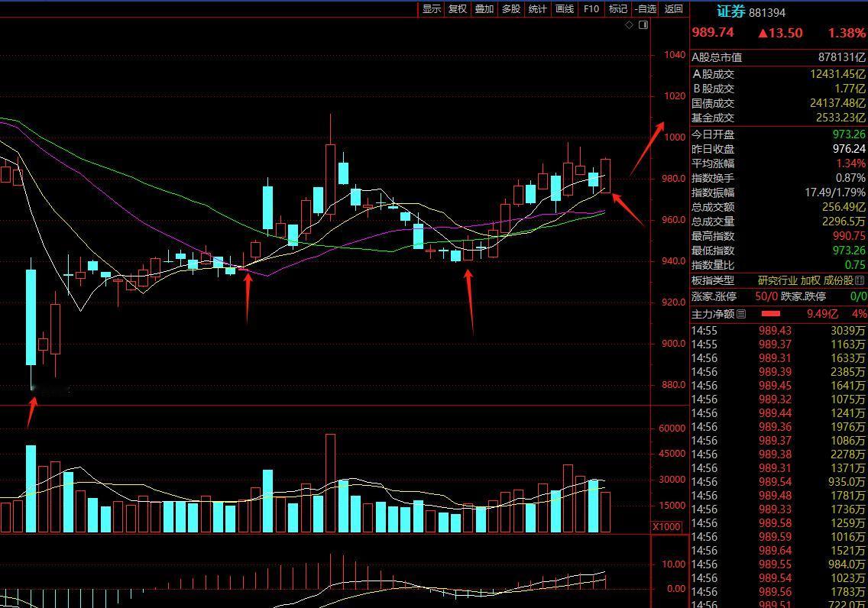Click the 今日开盘 value 973.26
This screenshot has height=608, width=868.
849,134
